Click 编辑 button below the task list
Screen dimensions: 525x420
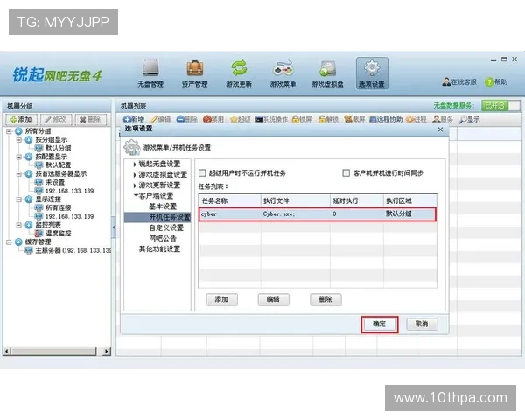coord(274,300)
